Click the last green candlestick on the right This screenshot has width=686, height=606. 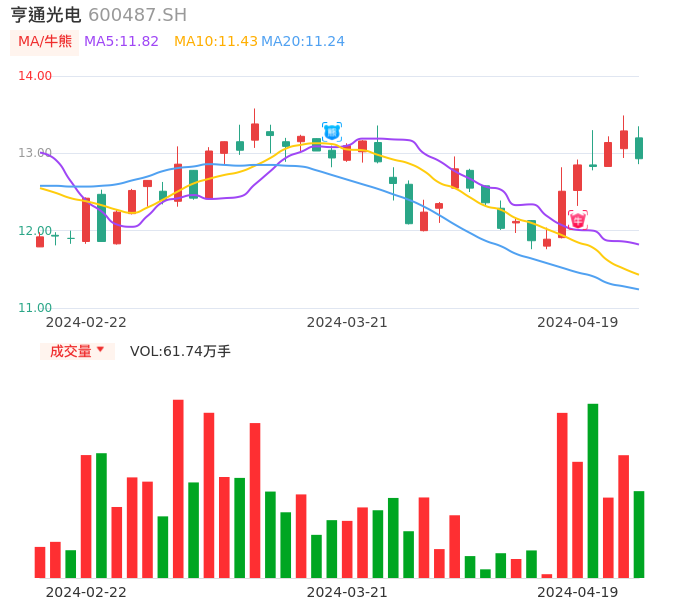639,148
